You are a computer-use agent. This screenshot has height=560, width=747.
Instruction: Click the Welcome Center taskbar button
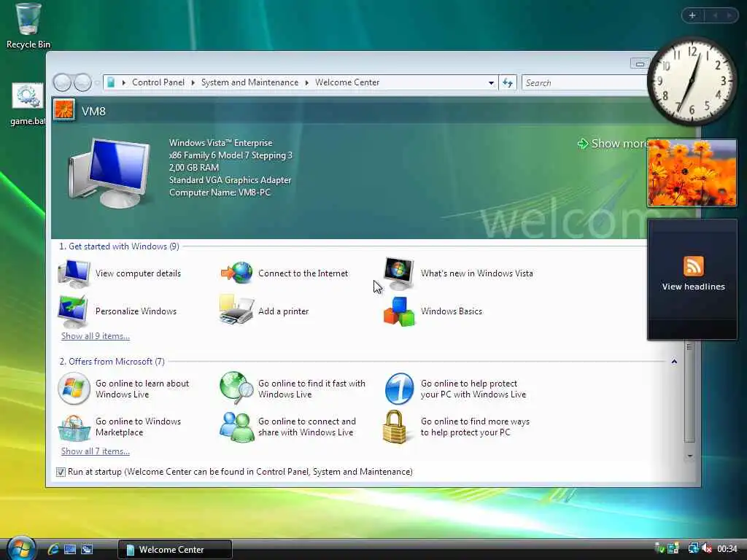point(175,549)
